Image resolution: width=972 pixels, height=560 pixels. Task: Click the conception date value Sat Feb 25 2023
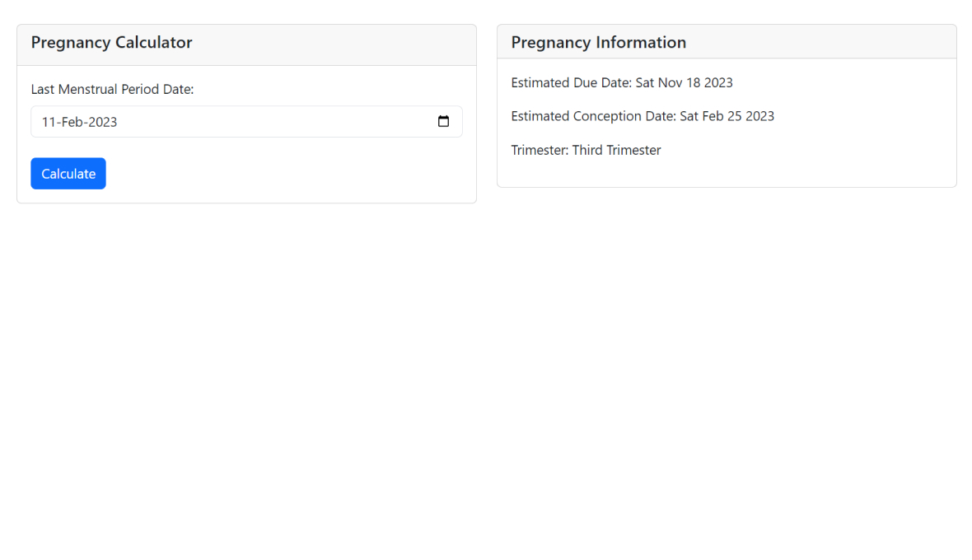coord(727,116)
